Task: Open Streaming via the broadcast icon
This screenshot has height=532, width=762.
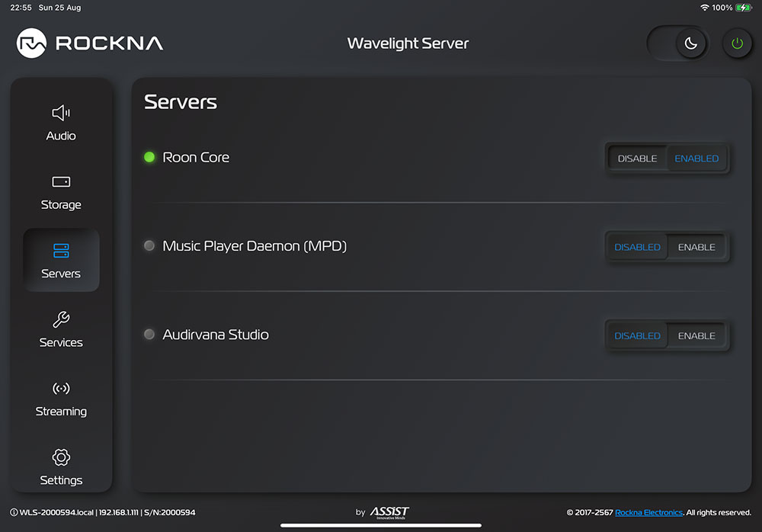Action: [61, 389]
